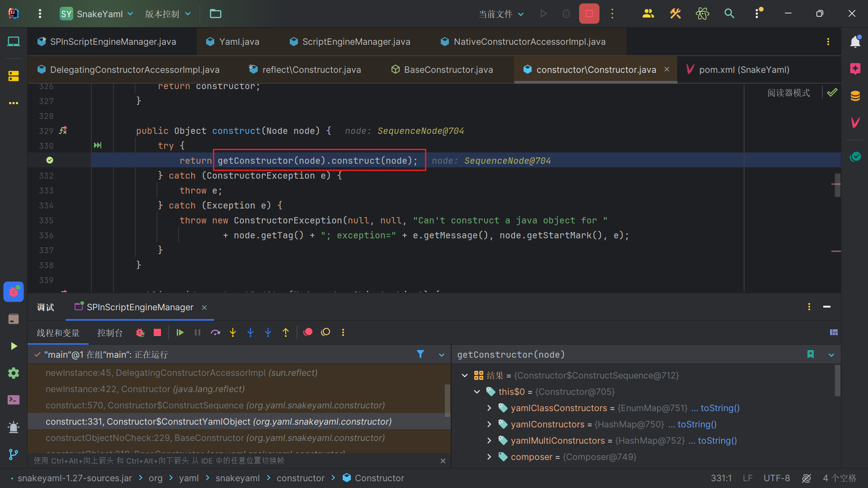
Task: Pause the program in debugger
Action: point(198,332)
